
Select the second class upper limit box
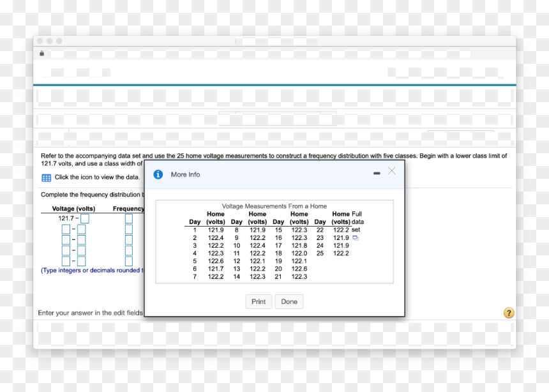pos(81,229)
